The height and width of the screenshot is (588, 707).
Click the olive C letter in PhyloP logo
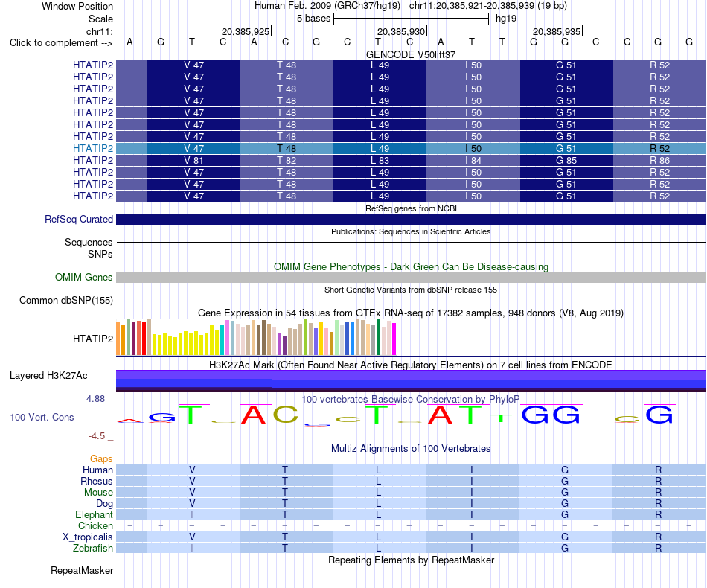[x=286, y=415]
